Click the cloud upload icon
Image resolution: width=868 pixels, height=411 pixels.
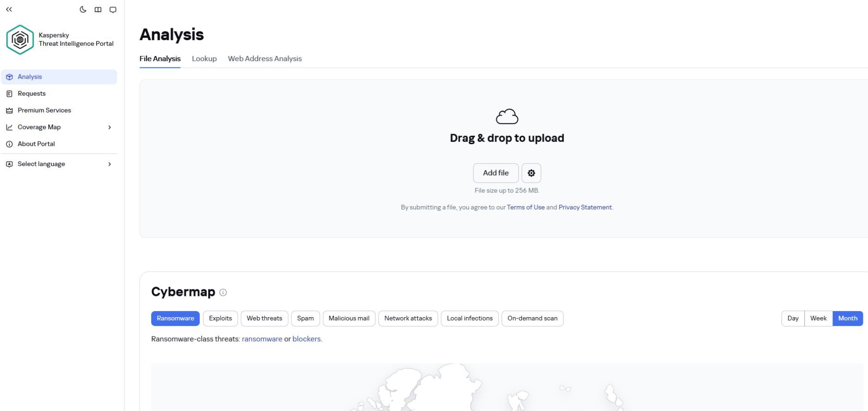pyautogui.click(x=507, y=117)
